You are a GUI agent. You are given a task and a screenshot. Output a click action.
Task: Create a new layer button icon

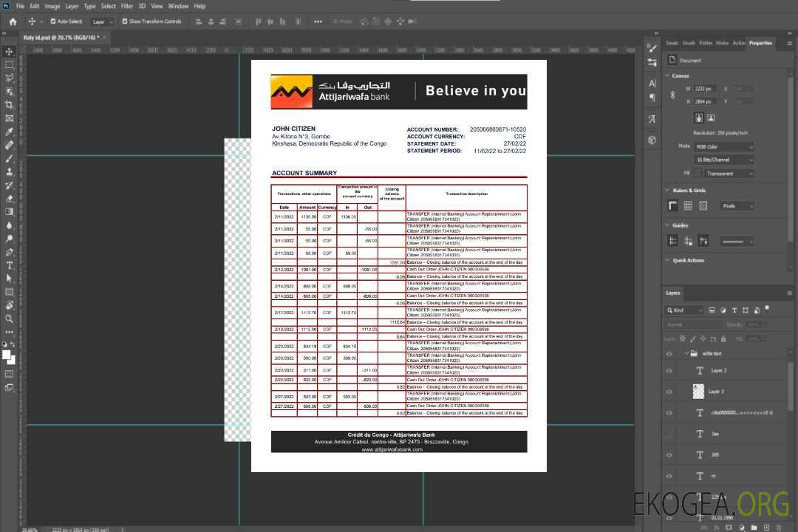[x=766, y=528]
